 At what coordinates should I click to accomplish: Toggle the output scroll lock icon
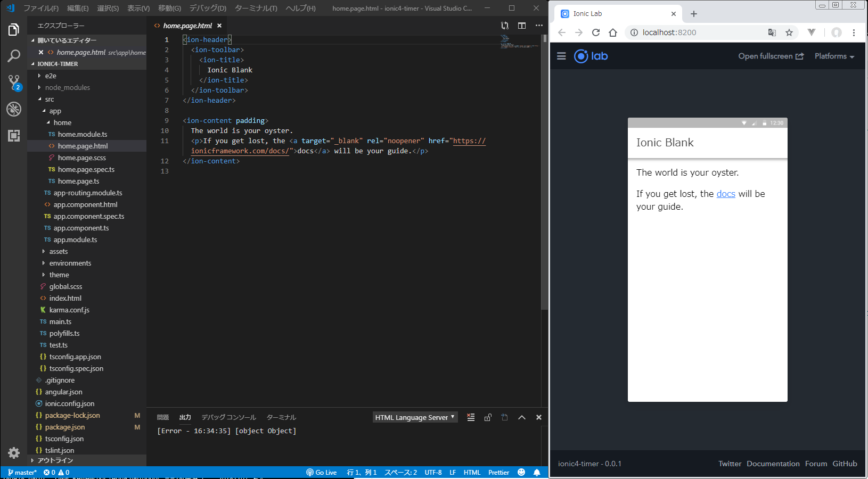[488, 417]
